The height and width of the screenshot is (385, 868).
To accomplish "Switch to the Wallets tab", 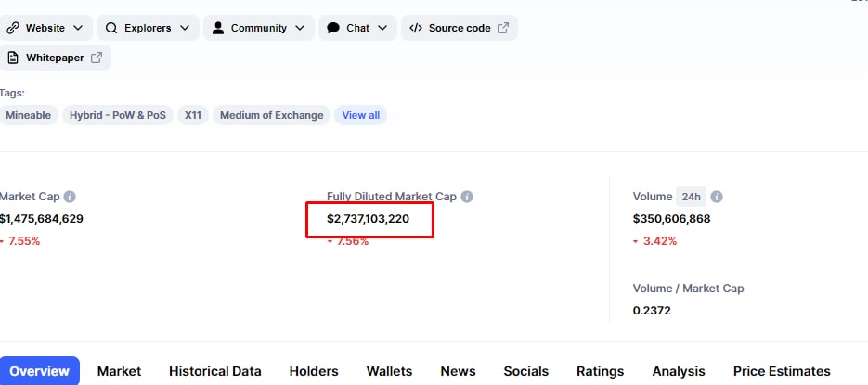I will pos(389,371).
